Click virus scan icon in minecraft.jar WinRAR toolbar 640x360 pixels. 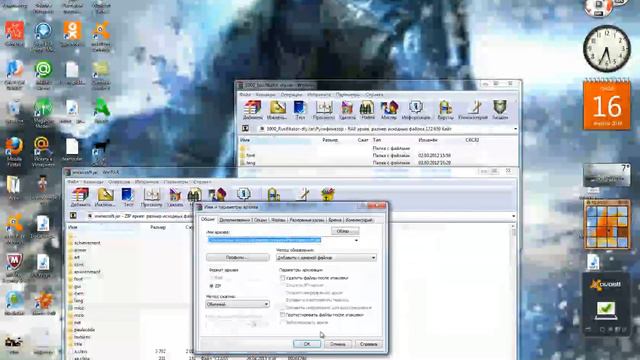tap(273, 194)
